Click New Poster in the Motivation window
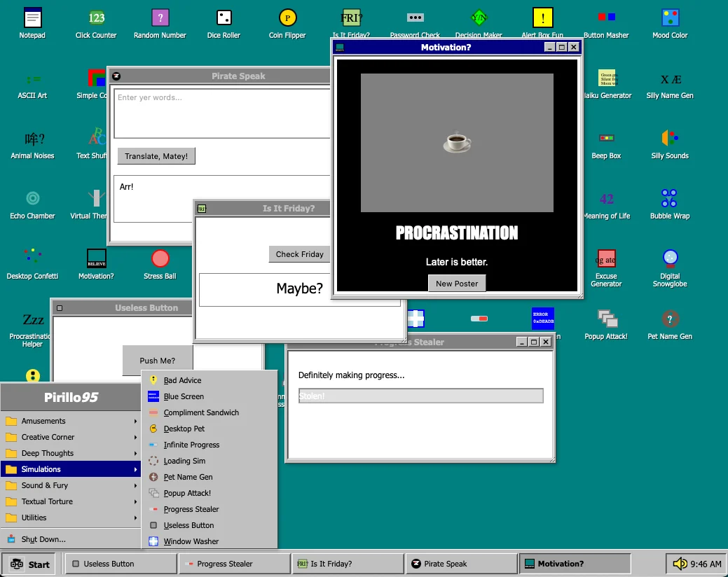The height and width of the screenshot is (577, 728). [x=456, y=283]
